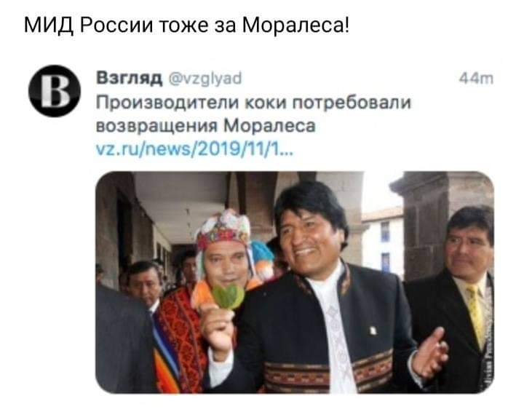Click the second headline line возвращения Моралеса
The image size is (524, 420).
[206, 127]
